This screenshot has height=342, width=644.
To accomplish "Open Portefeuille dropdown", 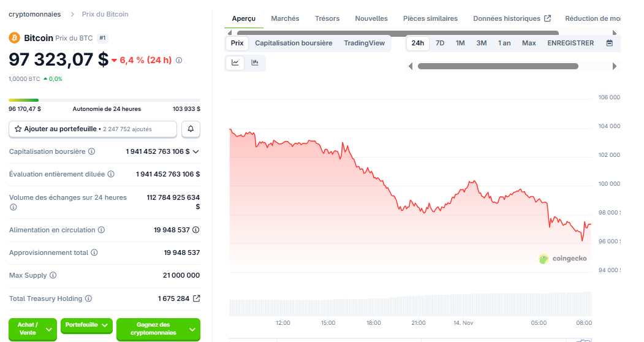I will 86,325.
